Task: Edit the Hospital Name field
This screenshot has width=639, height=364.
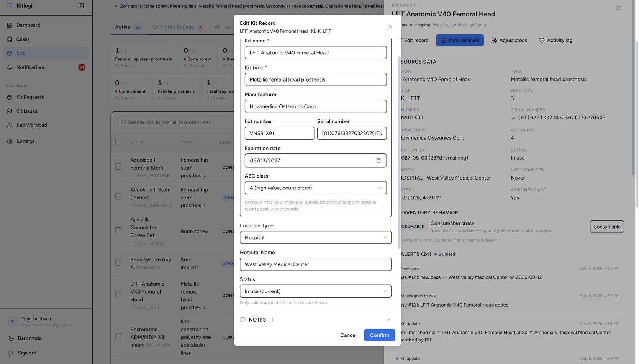Action: tap(316, 264)
